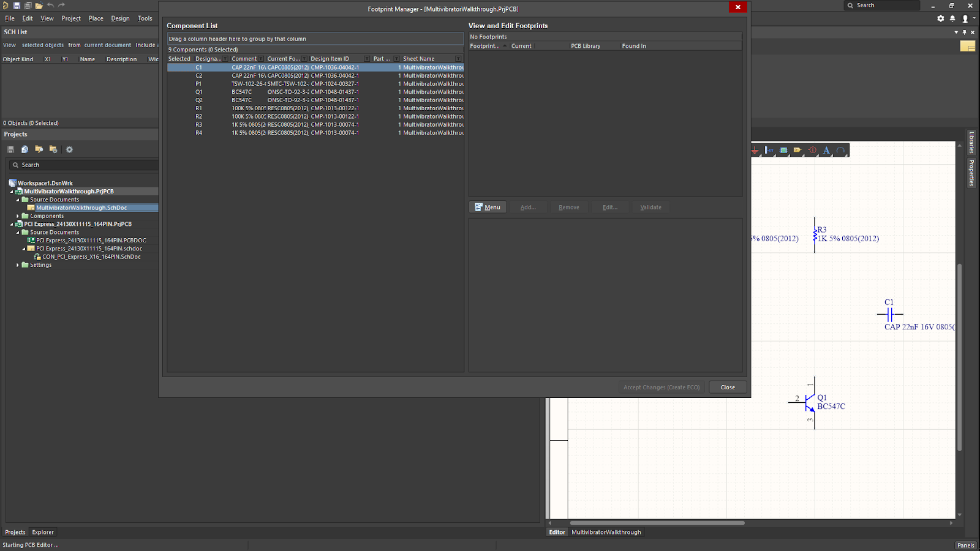Open the Project menu

[x=71, y=18]
